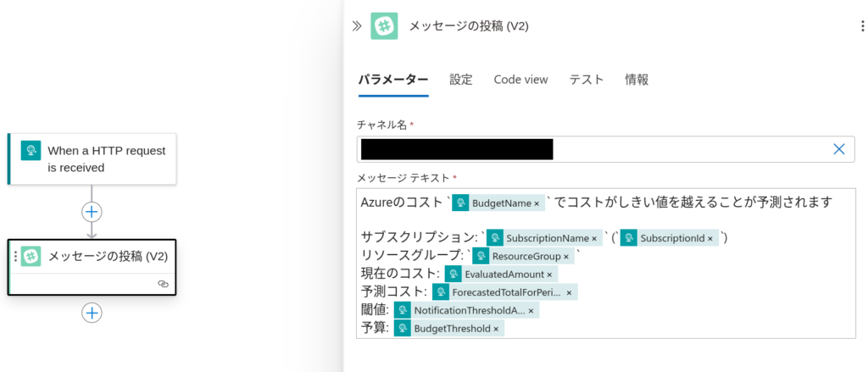Switch to the 設定 tab

460,80
